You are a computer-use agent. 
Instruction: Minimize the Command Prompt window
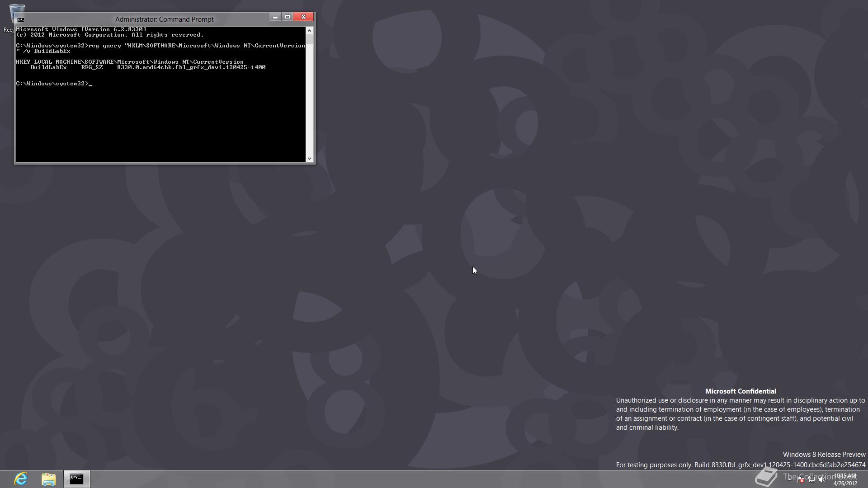(x=275, y=17)
